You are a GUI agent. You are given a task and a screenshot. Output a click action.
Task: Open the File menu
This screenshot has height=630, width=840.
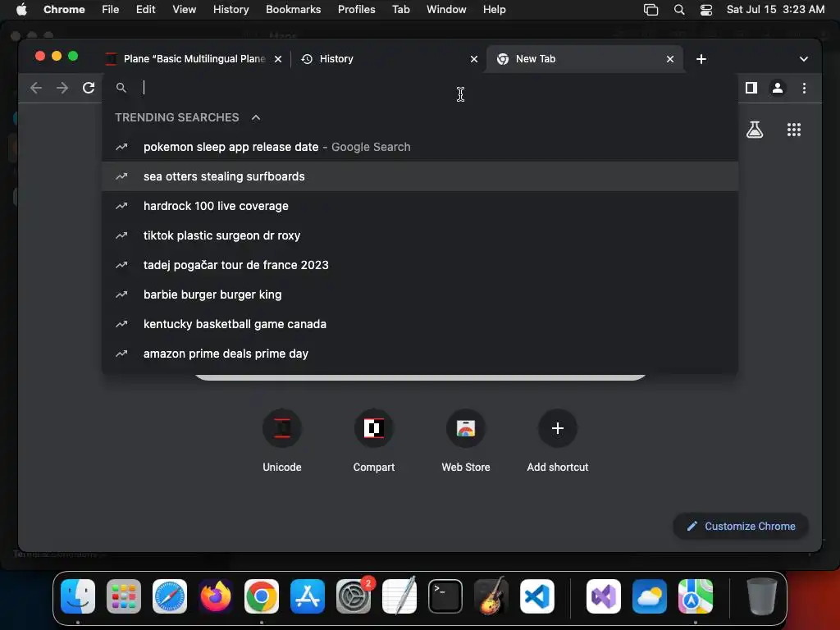(x=111, y=10)
